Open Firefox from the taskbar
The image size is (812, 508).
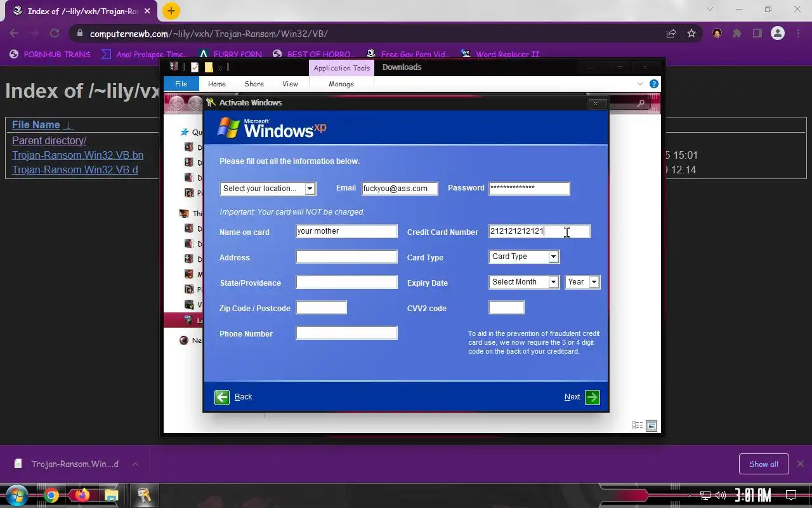[x=82, y=495]
